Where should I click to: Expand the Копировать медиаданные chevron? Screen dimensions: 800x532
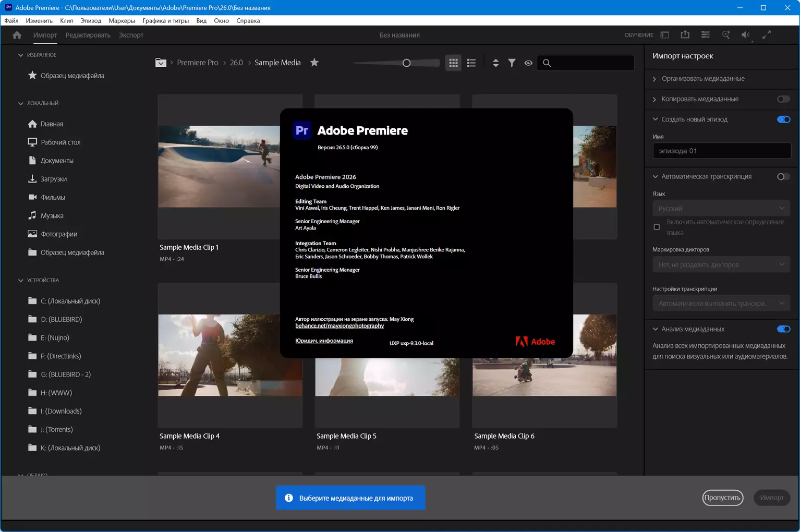[x=655, y=99]
